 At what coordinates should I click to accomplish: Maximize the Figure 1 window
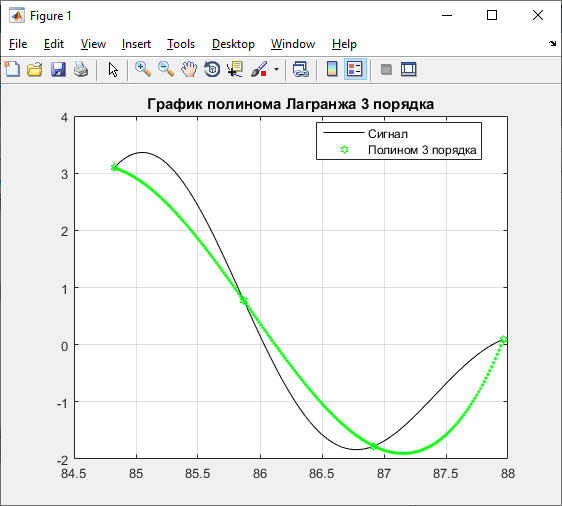[x=492, y=15]
